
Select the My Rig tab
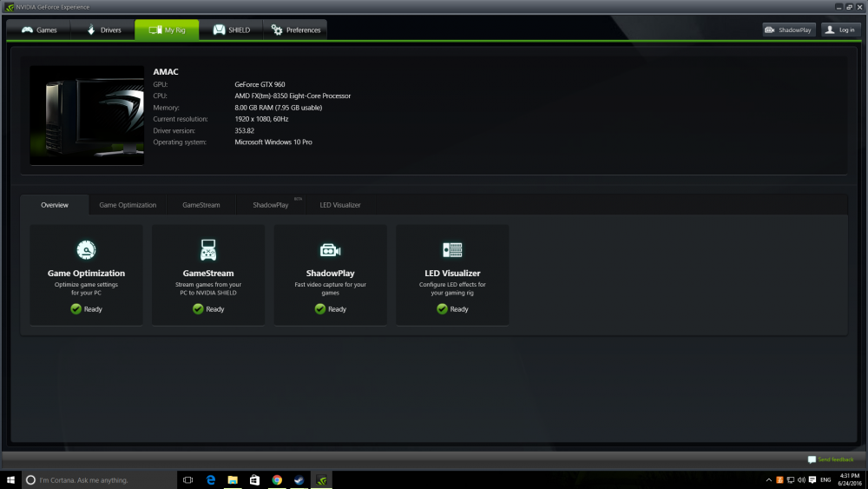click(x=167, y=30)
